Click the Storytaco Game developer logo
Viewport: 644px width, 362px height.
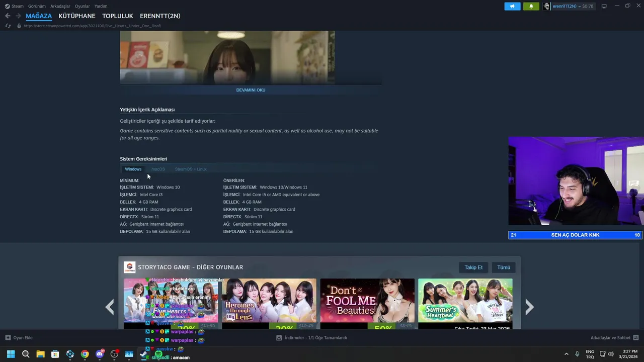[130, 267]
